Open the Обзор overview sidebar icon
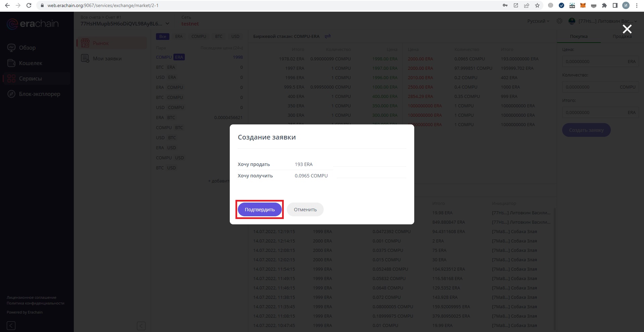This screenshot has width=644, height=332. pyautogui.click(x=11, y=48)
